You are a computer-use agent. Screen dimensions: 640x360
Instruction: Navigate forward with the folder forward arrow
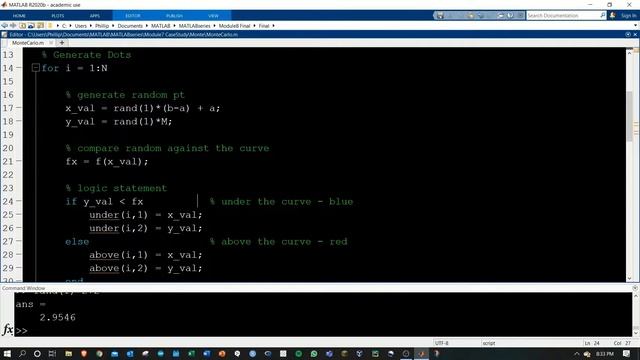13,25
